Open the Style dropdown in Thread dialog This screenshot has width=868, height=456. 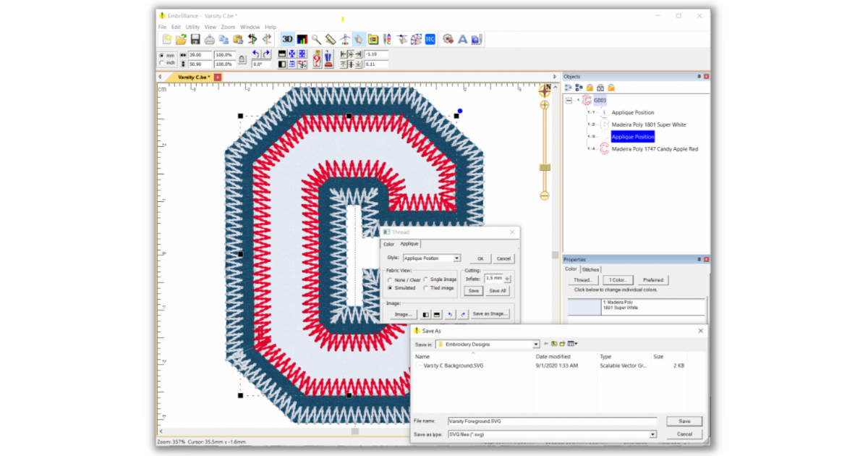pyautogui.click(x=456, y=258)
